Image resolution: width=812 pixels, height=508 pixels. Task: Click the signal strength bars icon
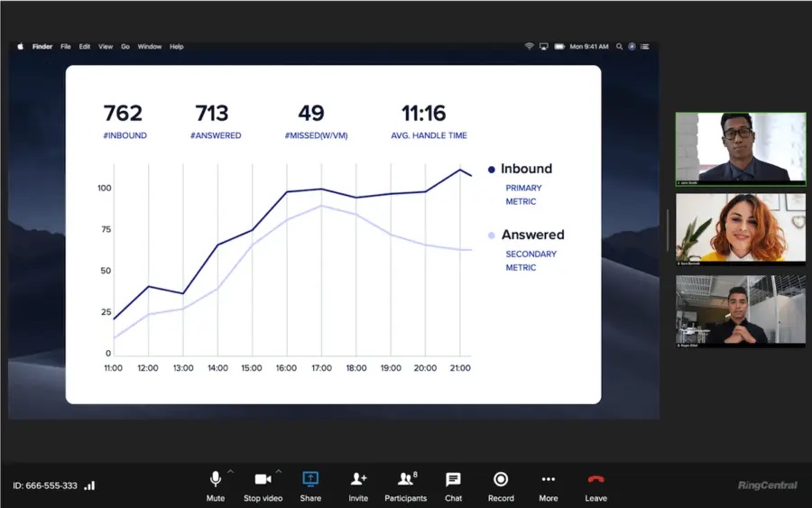pyautogui.click(x=89, y=485)
